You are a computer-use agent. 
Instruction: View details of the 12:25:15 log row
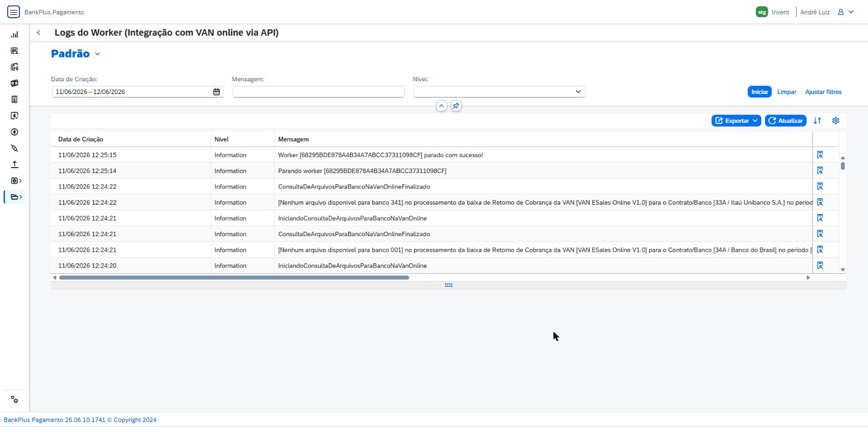coord(820,155)
